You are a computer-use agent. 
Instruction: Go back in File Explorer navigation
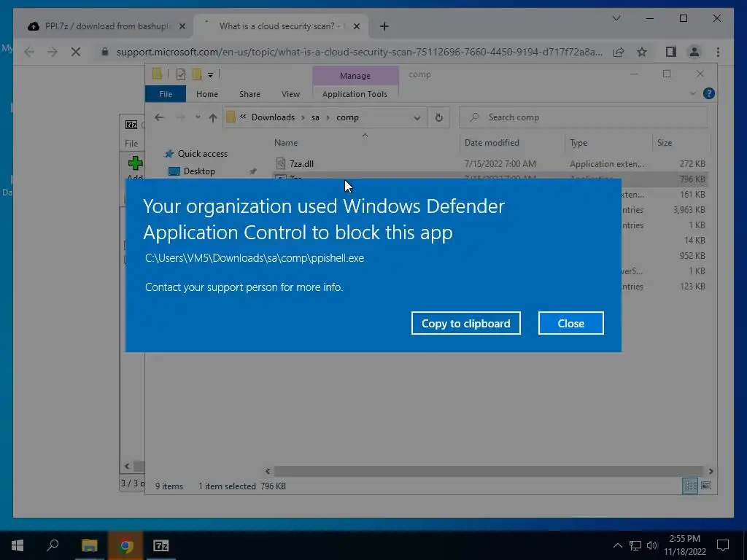click(159, 117)
